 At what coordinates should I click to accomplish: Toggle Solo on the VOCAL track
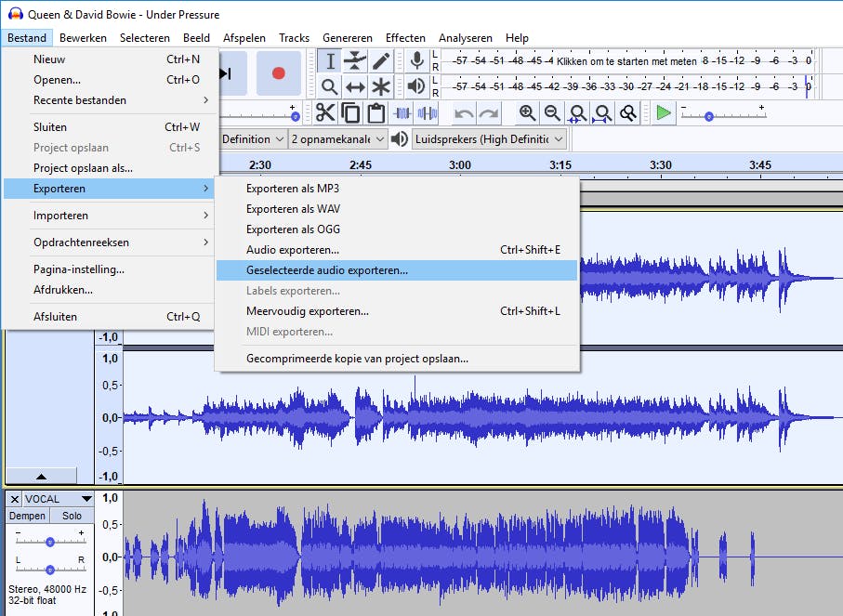coord(72,516)
